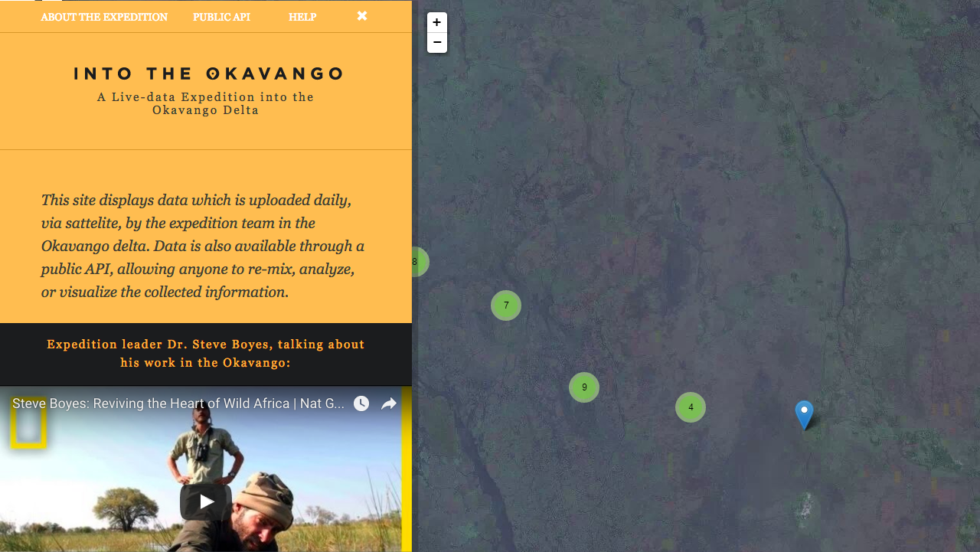The height and width of the screenshot is (552, 980).
Task: Open the About the Expedition page
Action: point(104,17)
